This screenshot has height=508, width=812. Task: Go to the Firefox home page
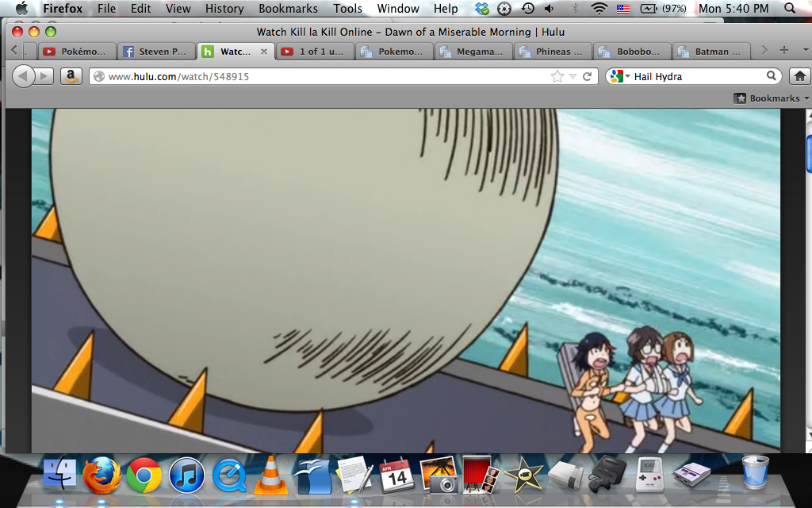tap(799, 76)
